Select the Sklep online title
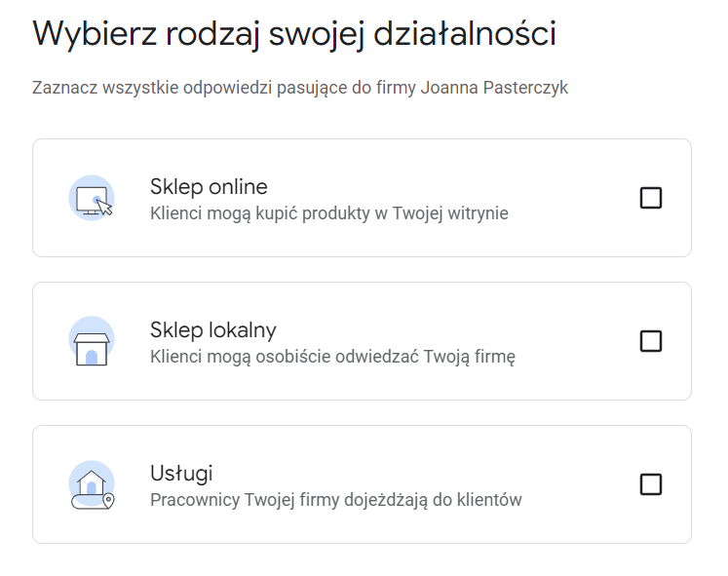 click(209, 186)
